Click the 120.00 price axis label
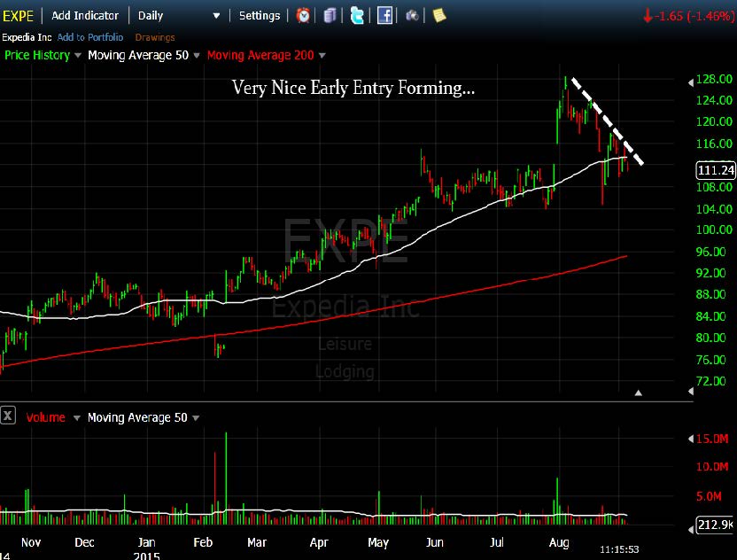This screenshot has height=560, width=737. tap(714, 121)
